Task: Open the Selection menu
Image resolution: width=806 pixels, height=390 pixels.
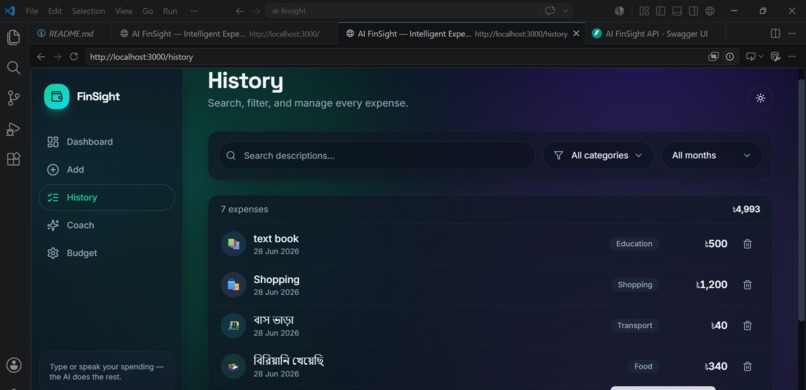Action: pyautogui.click(x=88, y=11)
